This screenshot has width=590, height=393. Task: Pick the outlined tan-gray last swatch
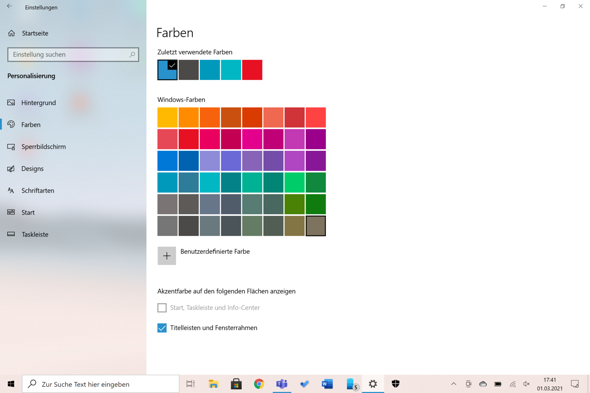click(316, 226)
